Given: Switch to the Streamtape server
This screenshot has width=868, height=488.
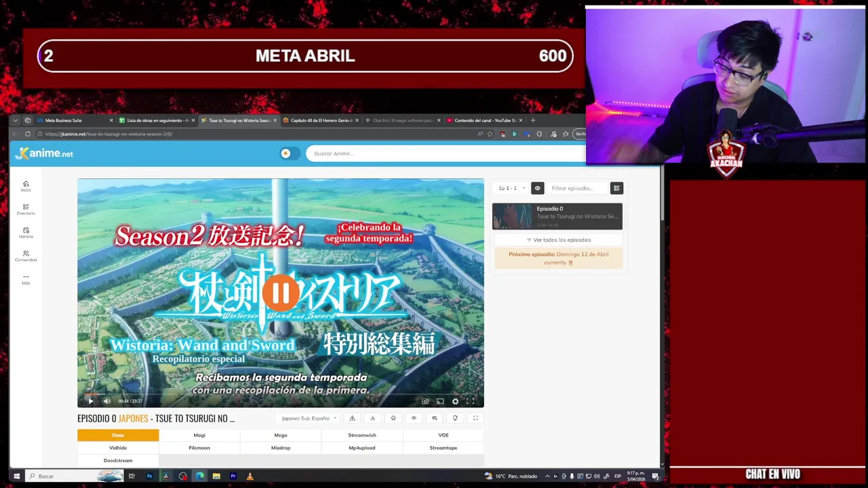Looking at the screenshot, I should (x=443, y=448).
